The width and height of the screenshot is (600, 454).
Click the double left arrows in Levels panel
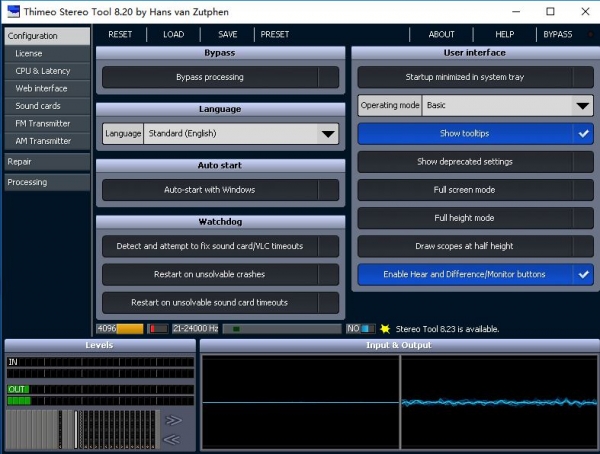coord(172,438)
